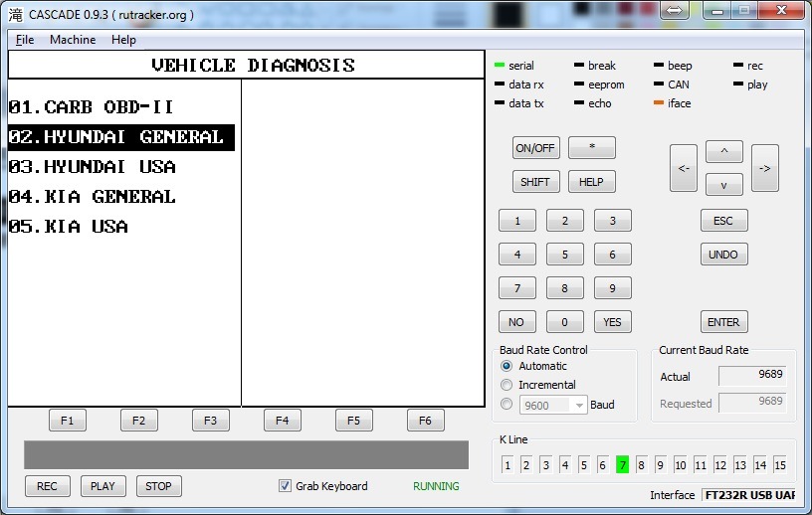Viewport: 812px width, 515px height.
Task: Click the HELP keypad button
Action: [592, 182]
